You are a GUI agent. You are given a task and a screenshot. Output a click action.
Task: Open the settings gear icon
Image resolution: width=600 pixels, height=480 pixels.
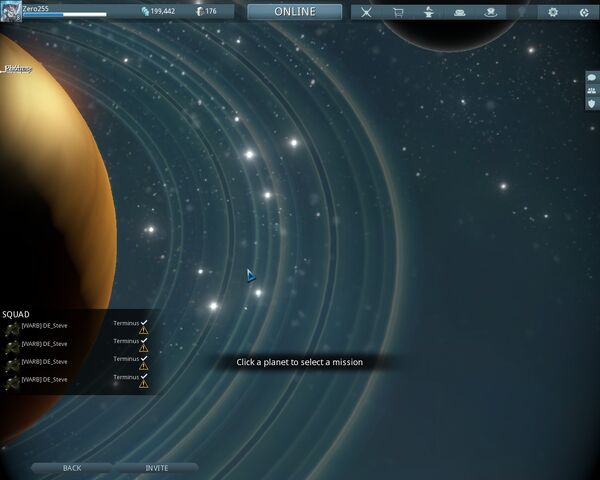553,12
